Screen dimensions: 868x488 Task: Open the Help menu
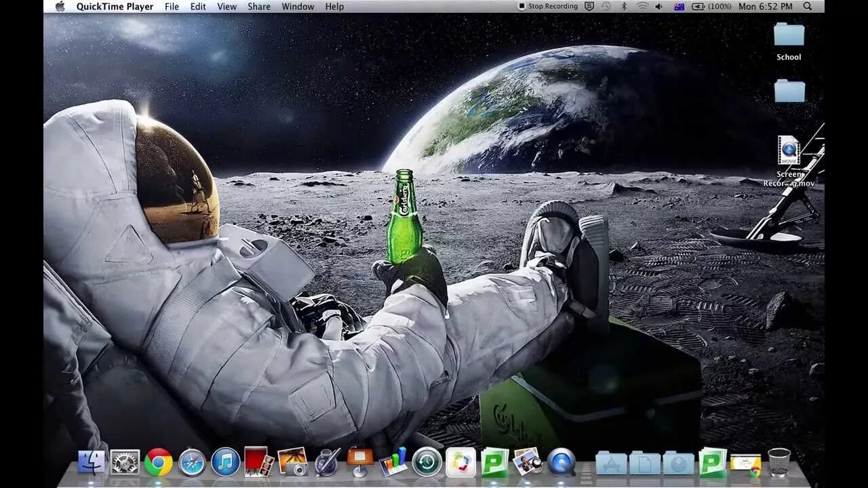click(334, 6)
